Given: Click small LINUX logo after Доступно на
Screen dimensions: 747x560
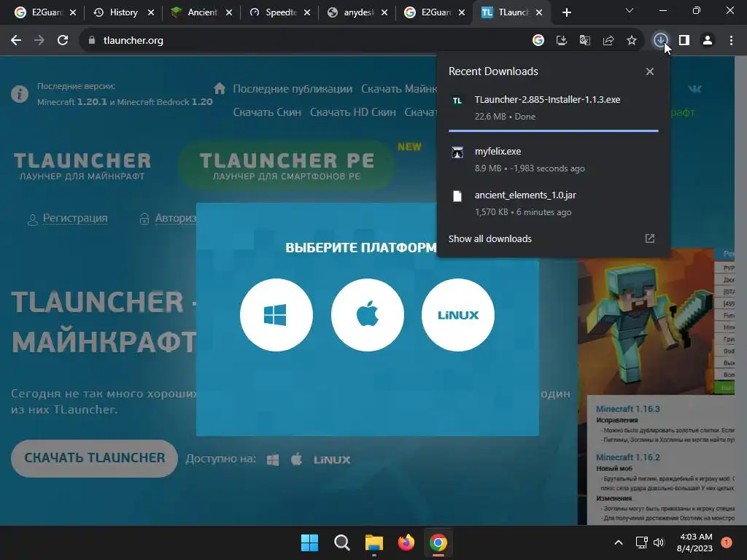Looking at the screenshot, I should coord(332,460).
